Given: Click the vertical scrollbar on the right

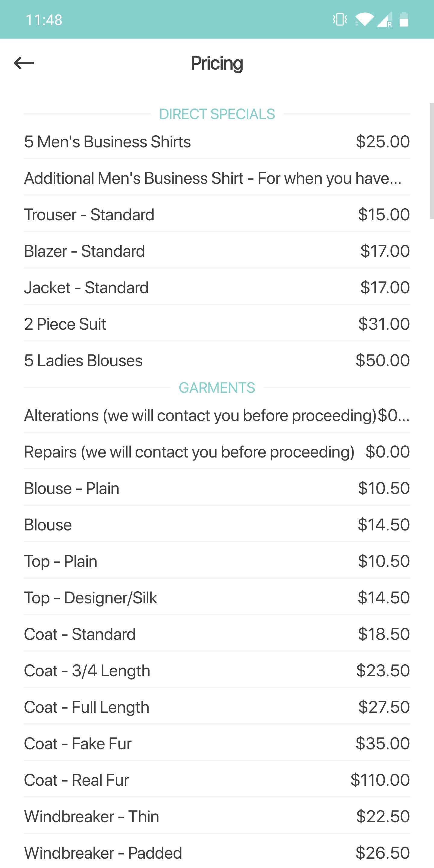Looking at the screenshot, I should pyautogui.click(x=431, y=161).
